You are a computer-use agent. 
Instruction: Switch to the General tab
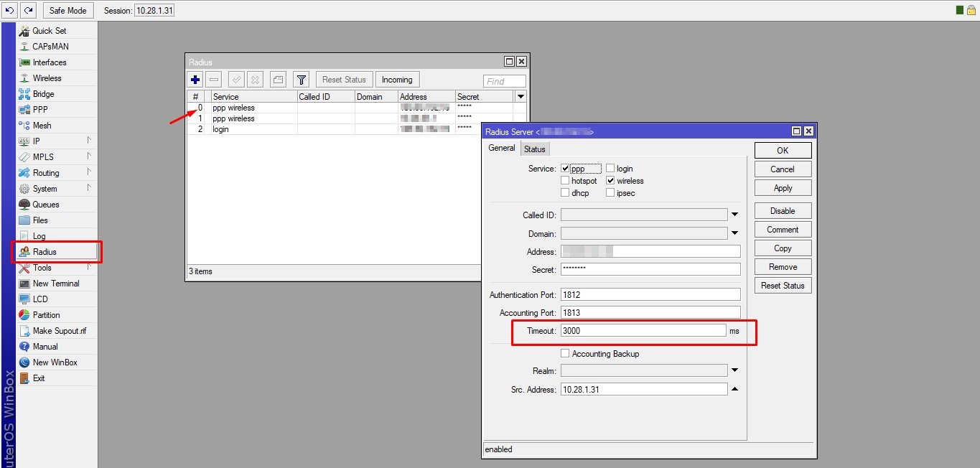click(x=502, y=148)
